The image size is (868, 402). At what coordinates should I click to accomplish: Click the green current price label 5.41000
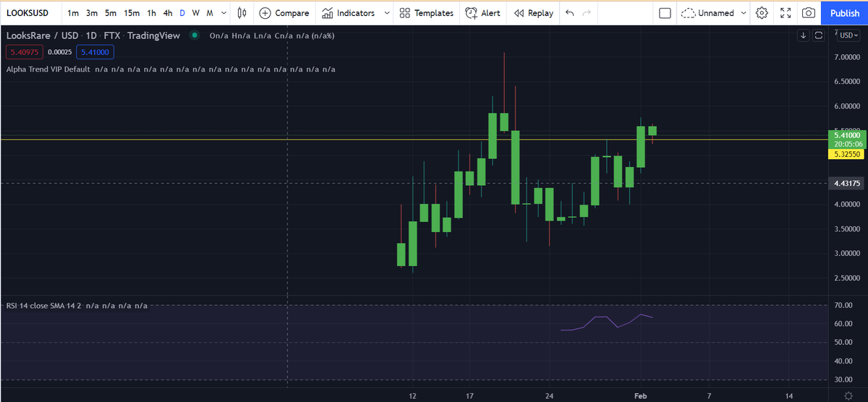click(847, 135)
